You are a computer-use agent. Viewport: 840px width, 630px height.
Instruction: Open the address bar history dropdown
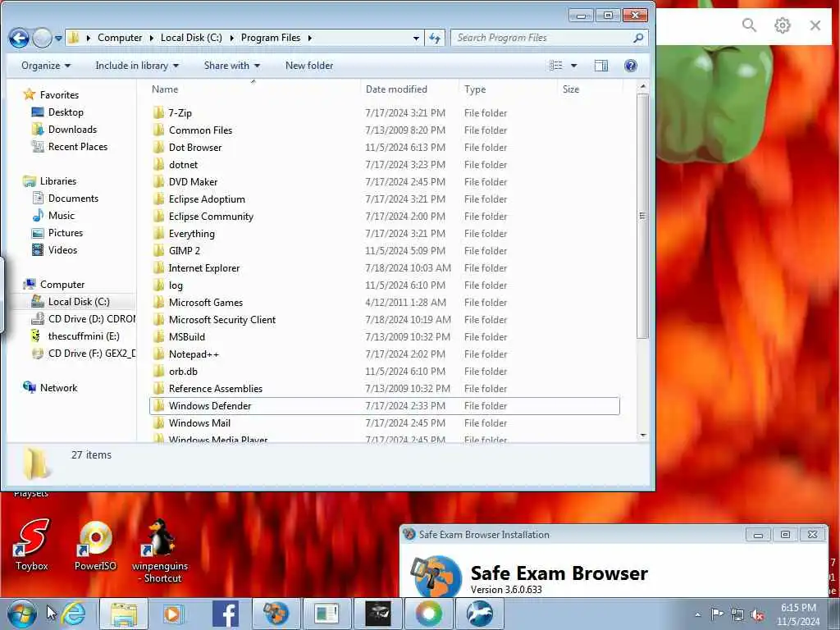pyautogui.click(x=416, y=38)
